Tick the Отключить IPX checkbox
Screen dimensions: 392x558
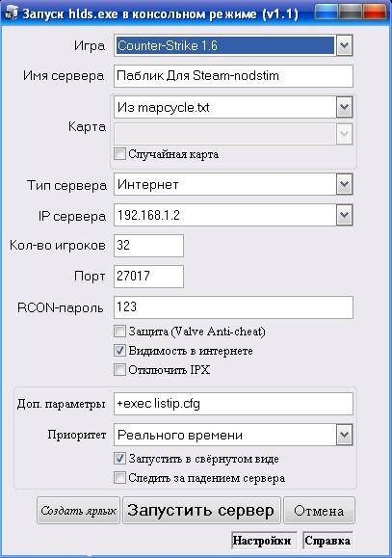[119, 370]
